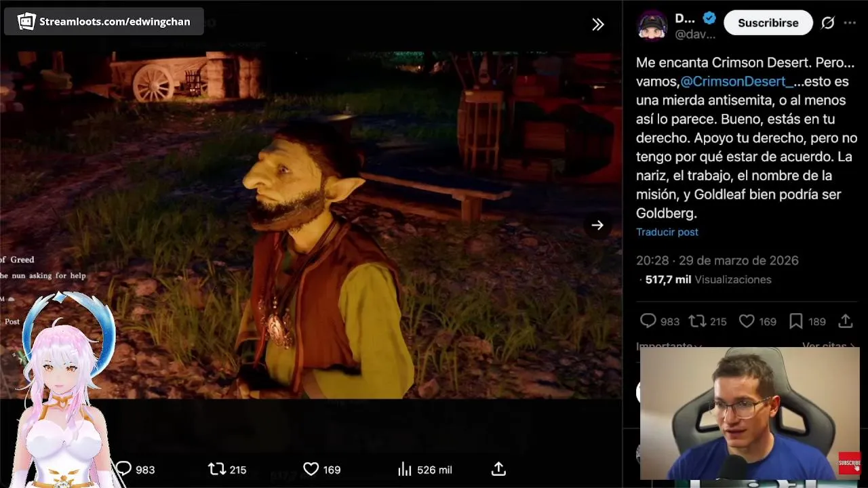Click the repost icon showing 215 under image
This screenshot has width=868, height=488.
click(x=216, y=469)
